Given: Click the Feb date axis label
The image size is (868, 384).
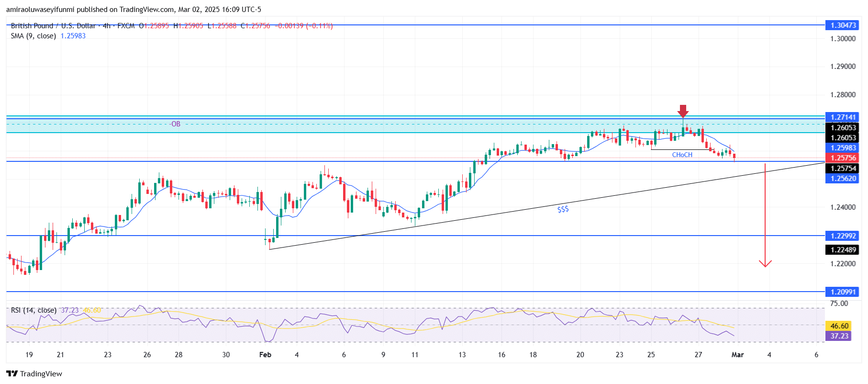Looking at the screenshot, I should coord(265,355).
